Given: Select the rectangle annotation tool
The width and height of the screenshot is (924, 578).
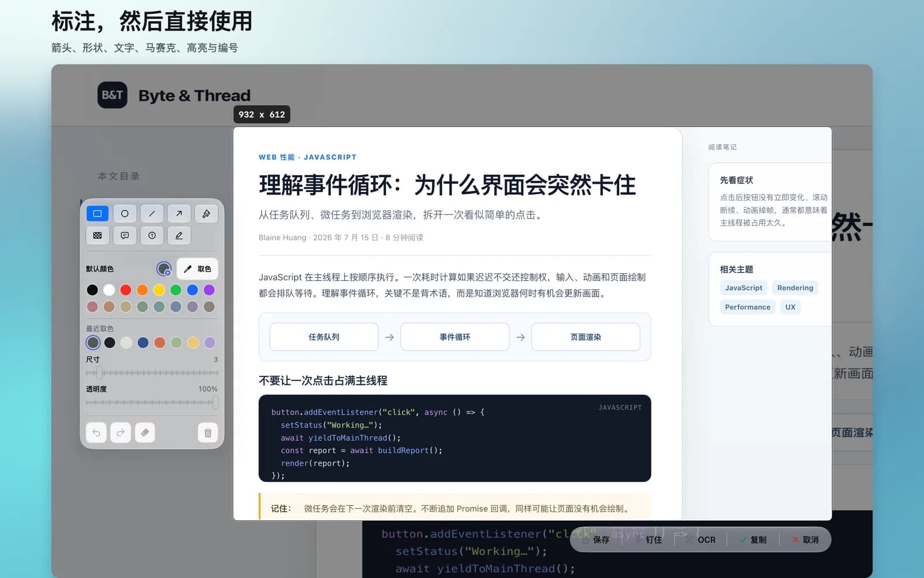Looking at the screenshot, I should click(97, 214).
